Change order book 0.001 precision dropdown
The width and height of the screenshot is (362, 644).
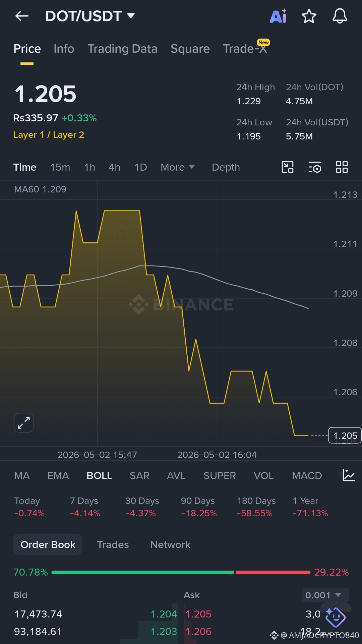pyautogui.click(x=325, y=595)
